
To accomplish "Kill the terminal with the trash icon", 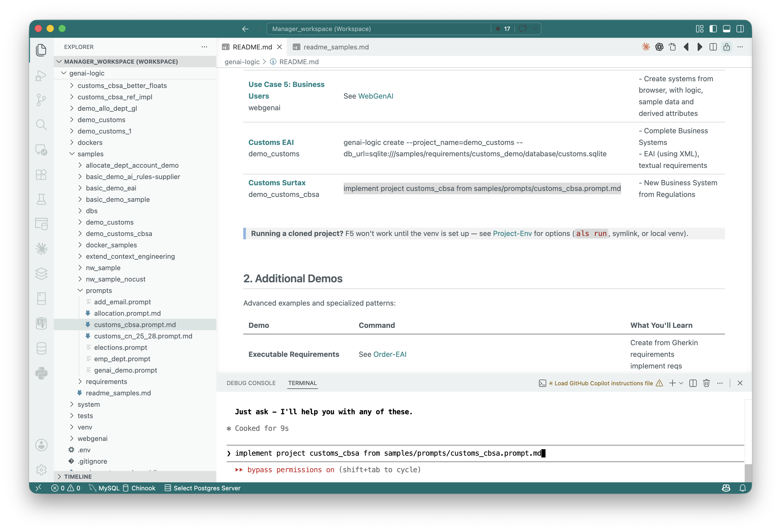I will pyautogui.click(x=706, y=383).
